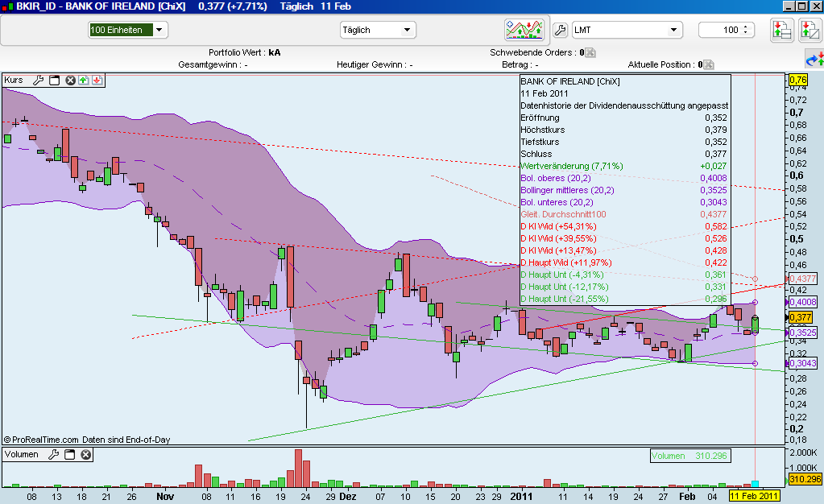Viewport: 824px width, 504px height.
Task: Click the Dez label on the time axis
Action: [347, 497]
